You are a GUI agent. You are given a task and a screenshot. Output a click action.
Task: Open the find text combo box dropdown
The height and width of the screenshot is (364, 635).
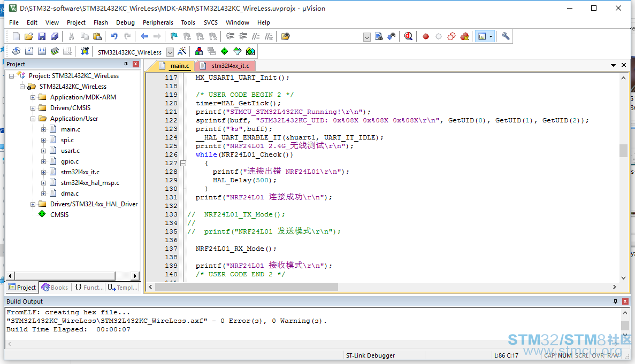click(367, 37)
